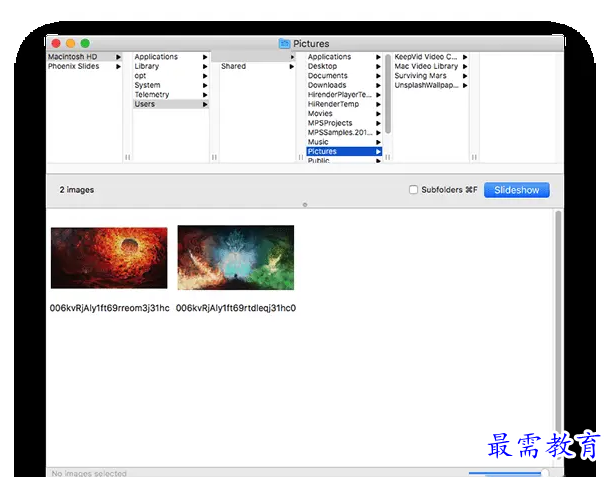609x477 pixels.
Task: Click the green zoom window button
Action: point(85,43)
